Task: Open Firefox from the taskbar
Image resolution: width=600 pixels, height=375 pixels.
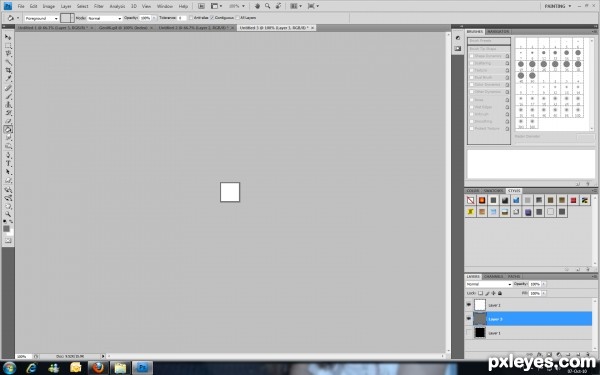Action: [x=98, y=368]
